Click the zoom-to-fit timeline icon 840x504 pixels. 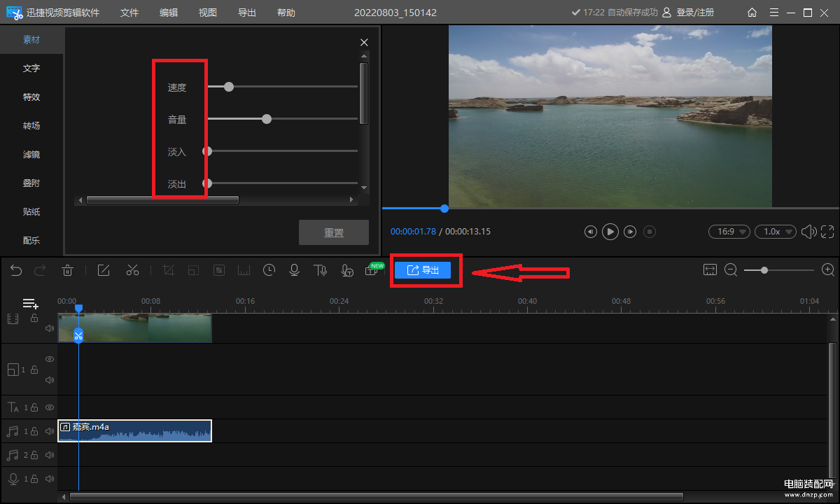point(710,270)
